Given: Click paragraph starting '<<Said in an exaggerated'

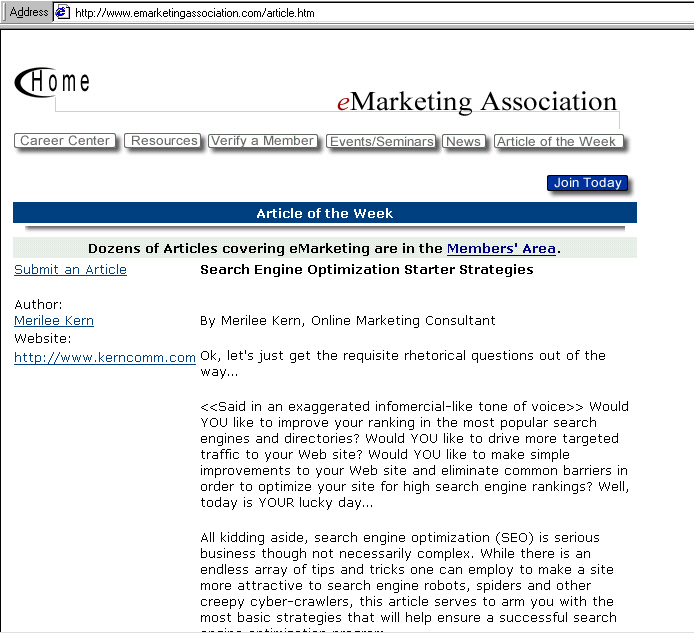Looking at the screenshot, I should (415, 455).
